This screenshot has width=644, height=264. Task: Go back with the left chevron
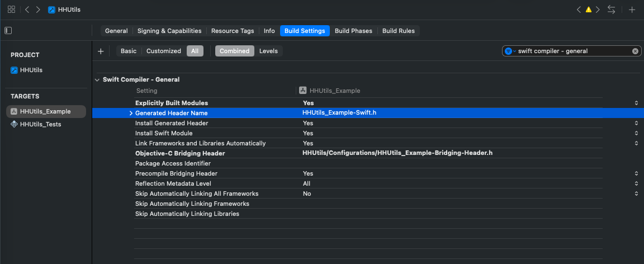[27, 10]
